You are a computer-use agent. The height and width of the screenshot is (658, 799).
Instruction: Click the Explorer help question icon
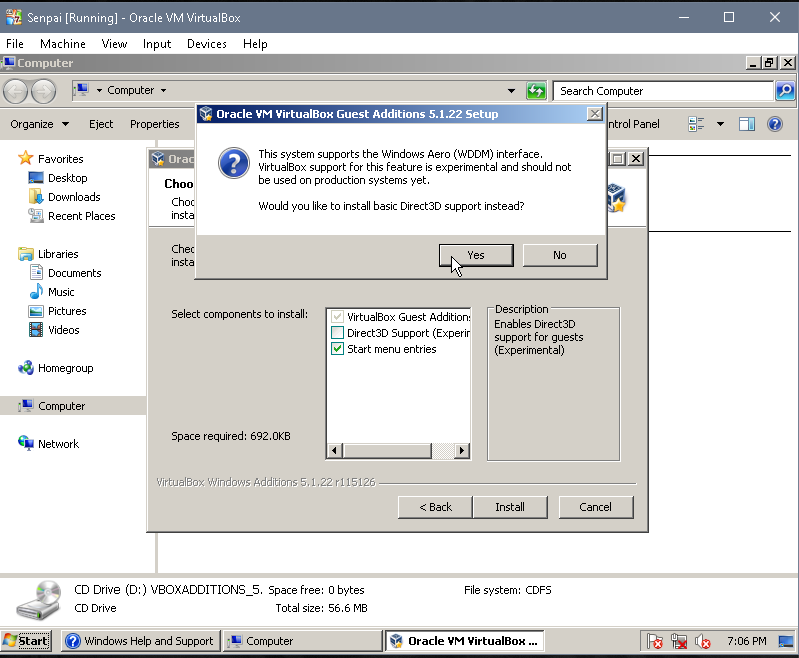pyautogui.click(x=775, y=124)
